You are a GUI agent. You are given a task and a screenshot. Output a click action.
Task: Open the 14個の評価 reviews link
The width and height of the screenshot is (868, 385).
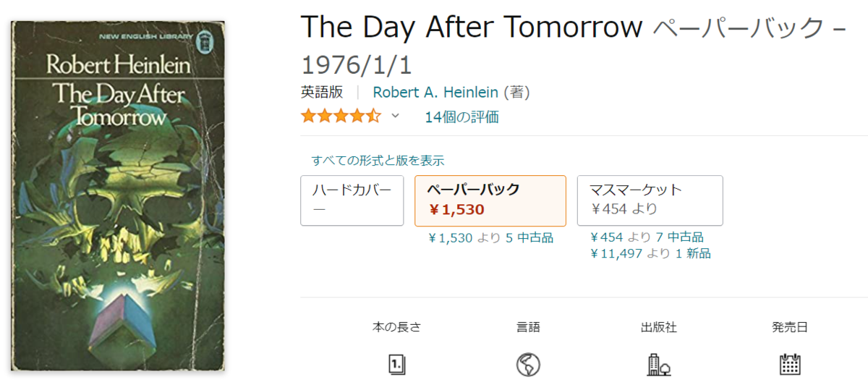click(461, 117)
